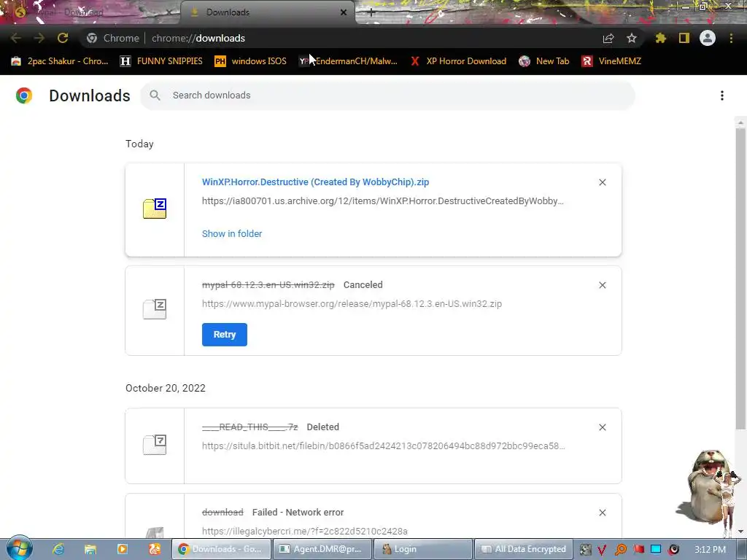Click the cyan monitor tray icon

[x=656, y=550]
